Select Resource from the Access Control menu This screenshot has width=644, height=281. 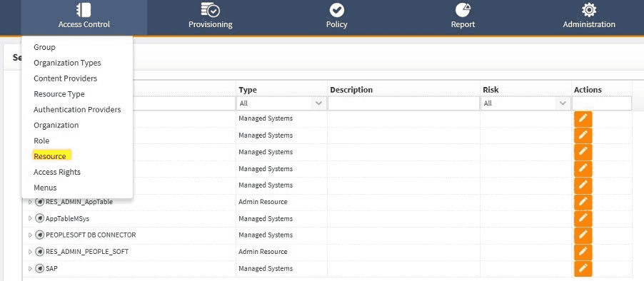coord(50,156)
